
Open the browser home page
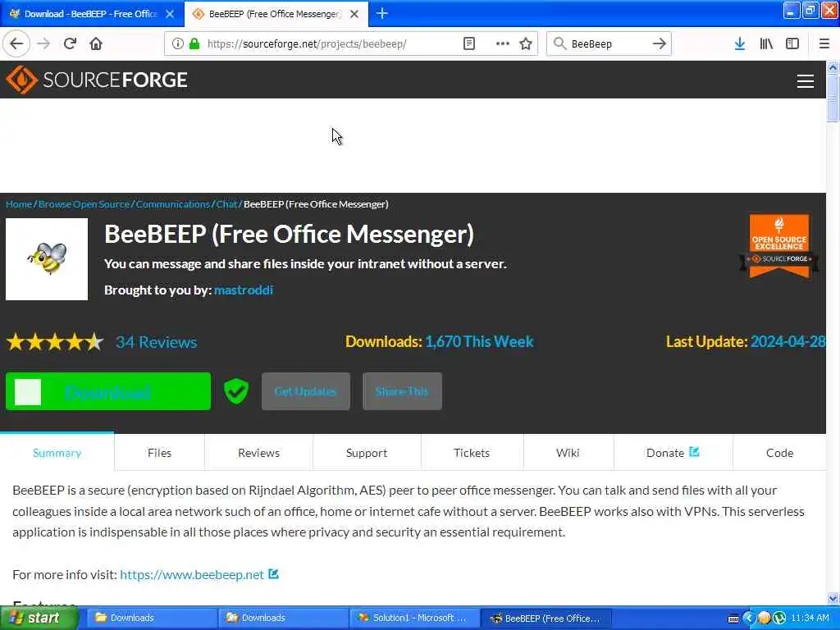[x=96, y=43]
